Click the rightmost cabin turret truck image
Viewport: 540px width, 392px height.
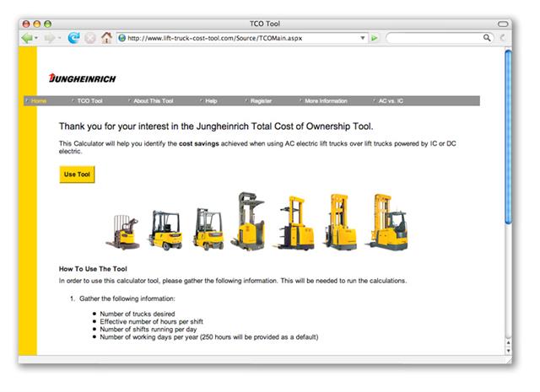point(387,222)
